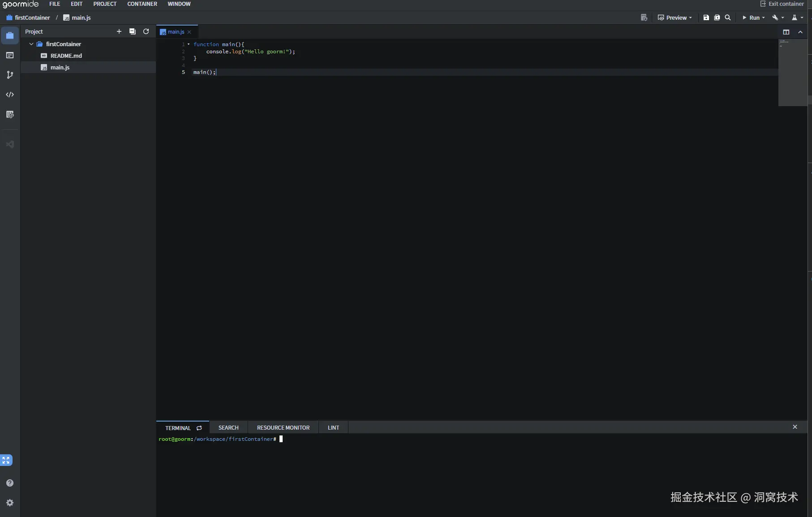This screenshot has height=517, width=812.
Task: Click the firstContainer folder icon in breadcrumb
Action: tap(9, 18)
